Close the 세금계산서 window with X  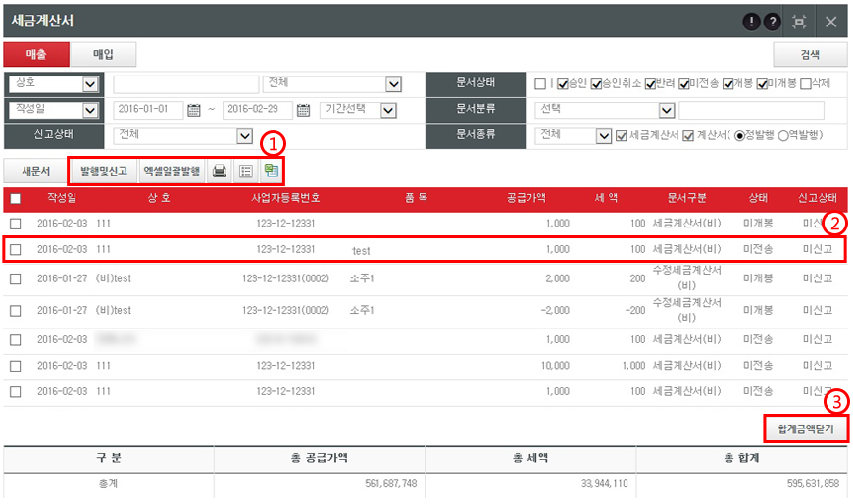tap(830, 22)
